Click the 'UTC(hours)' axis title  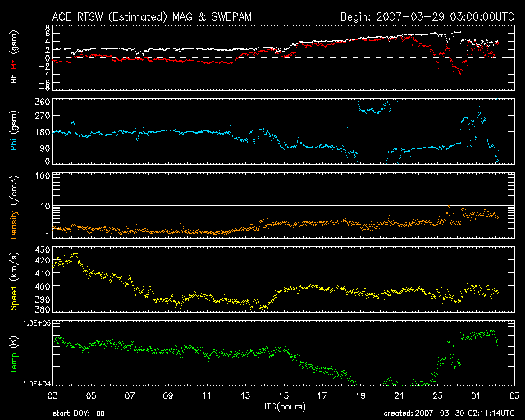(283, 407)
